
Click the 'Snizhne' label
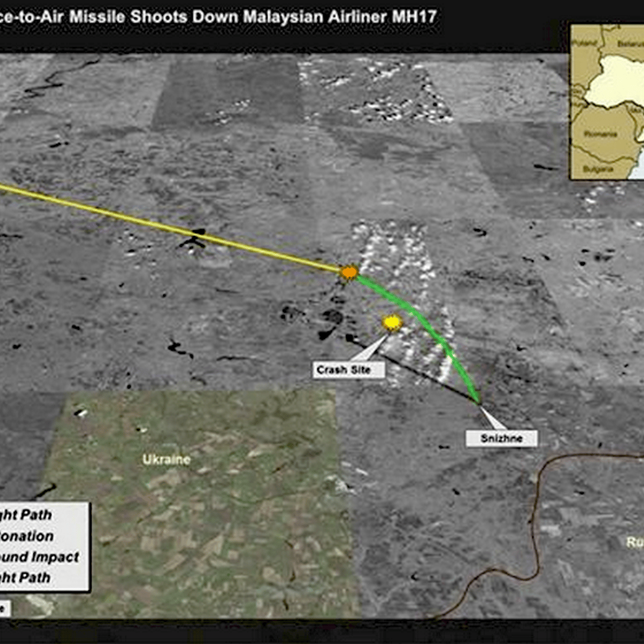pos(501,438)
